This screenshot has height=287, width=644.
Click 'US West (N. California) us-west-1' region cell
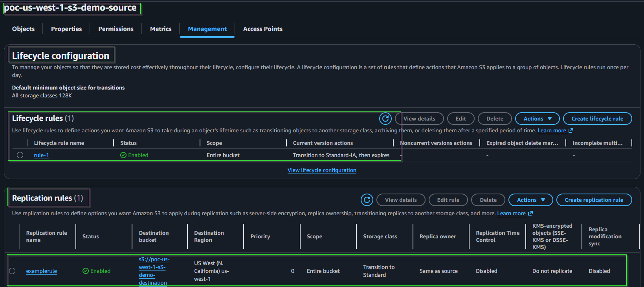click(211, 271)
